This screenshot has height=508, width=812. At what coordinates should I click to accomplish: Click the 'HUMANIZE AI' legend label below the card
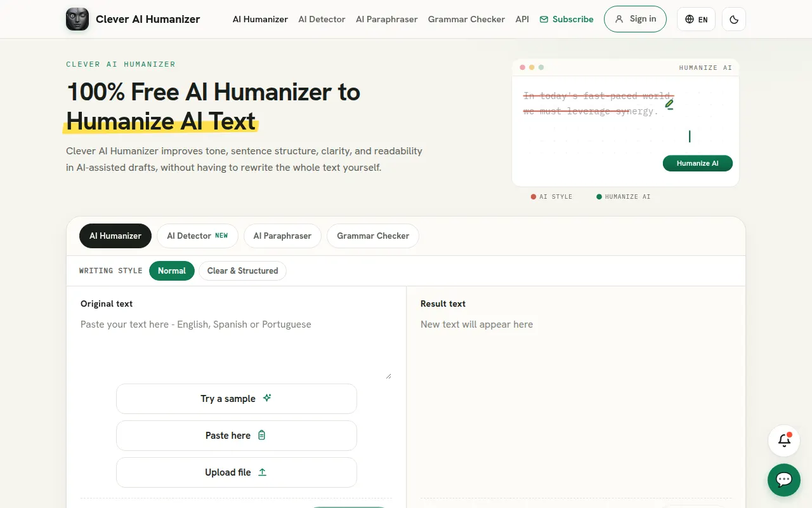click(628, 197)
